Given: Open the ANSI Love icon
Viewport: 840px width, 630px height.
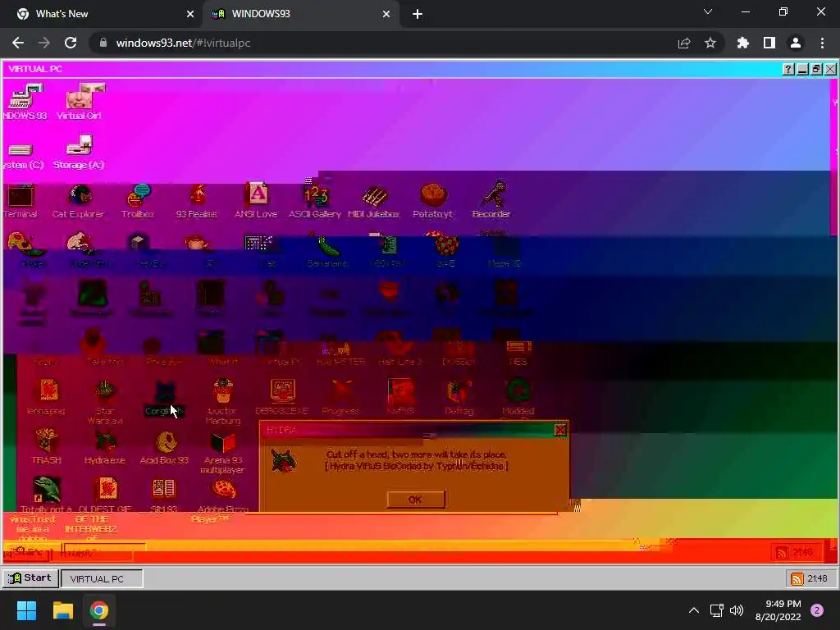Looking at the screenshot, I should 256,202.
